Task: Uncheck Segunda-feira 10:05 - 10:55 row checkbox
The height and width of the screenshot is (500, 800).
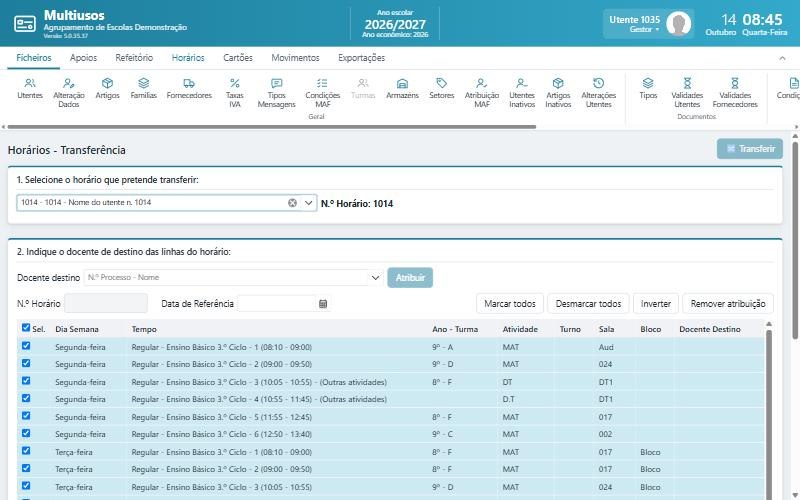Action: 26,381
